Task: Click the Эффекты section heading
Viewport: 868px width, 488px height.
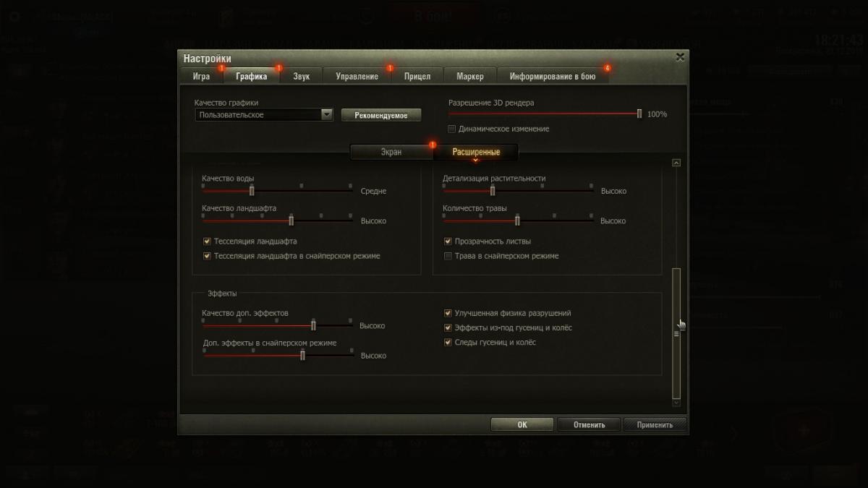Action: click(222, 294)
